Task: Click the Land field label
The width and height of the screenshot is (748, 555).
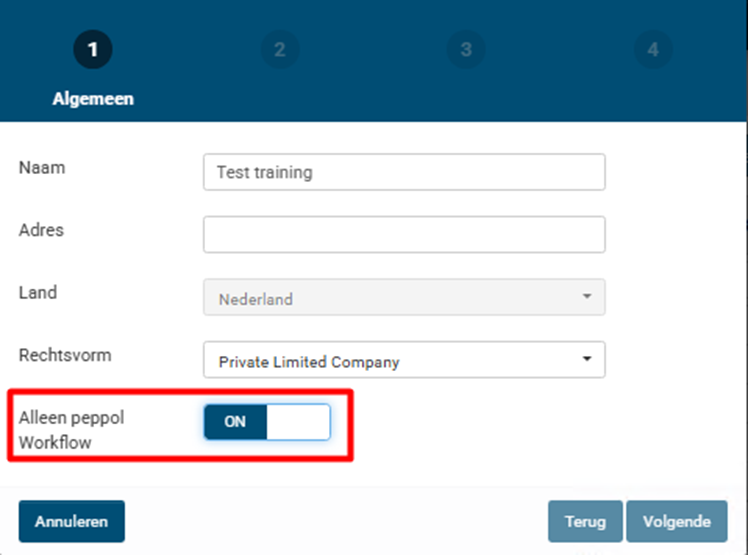Action: (38, 293)
